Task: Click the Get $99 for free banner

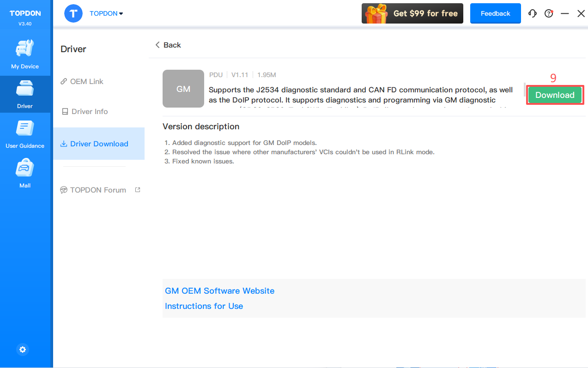Action: point(412,13)
